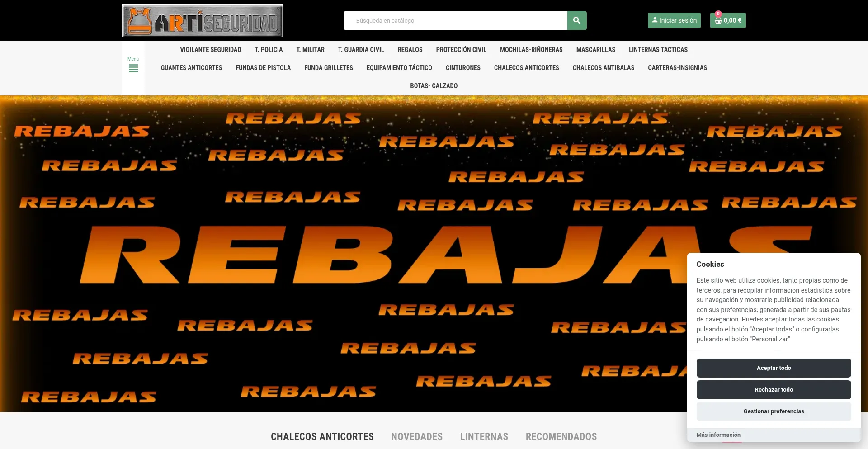The image size is (868, 449).
Task: Switch to the LINTERNAS tab
Action: tap(484, 436)
